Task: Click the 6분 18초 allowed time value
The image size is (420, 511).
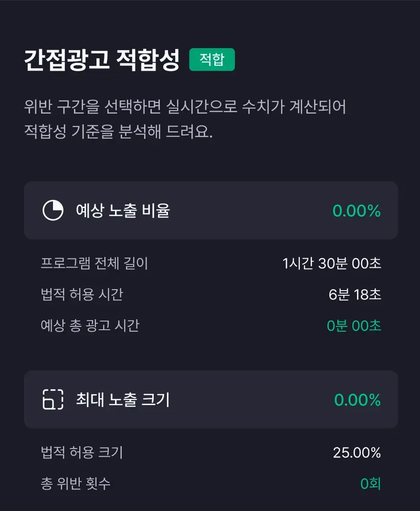Action: pyautogui.click(x=355, y=294)
